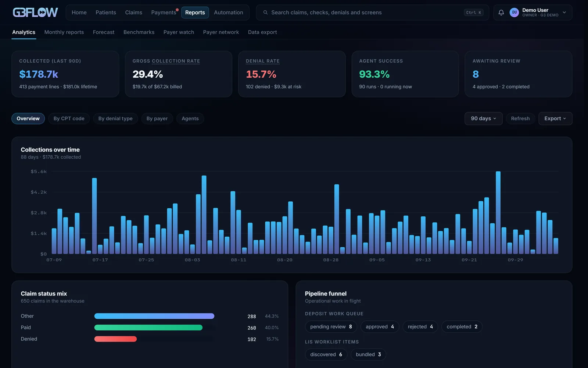The image size is (588, 368).
Task: Select the Agents view pill
Action: pos(190,118)
